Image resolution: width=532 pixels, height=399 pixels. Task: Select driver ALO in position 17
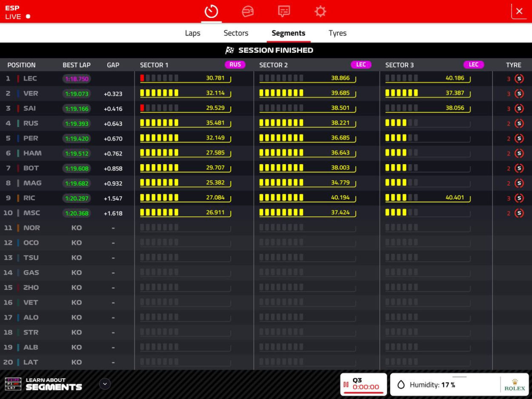[x=31, y=317]
